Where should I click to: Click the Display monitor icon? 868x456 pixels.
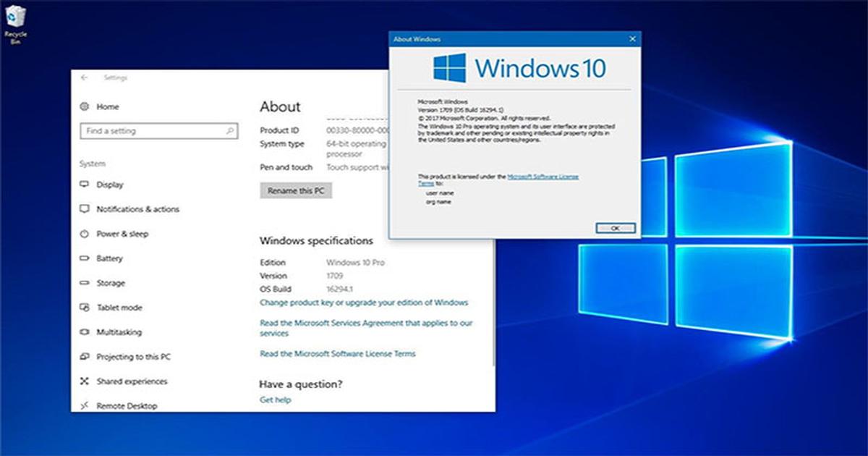[84, 185]
